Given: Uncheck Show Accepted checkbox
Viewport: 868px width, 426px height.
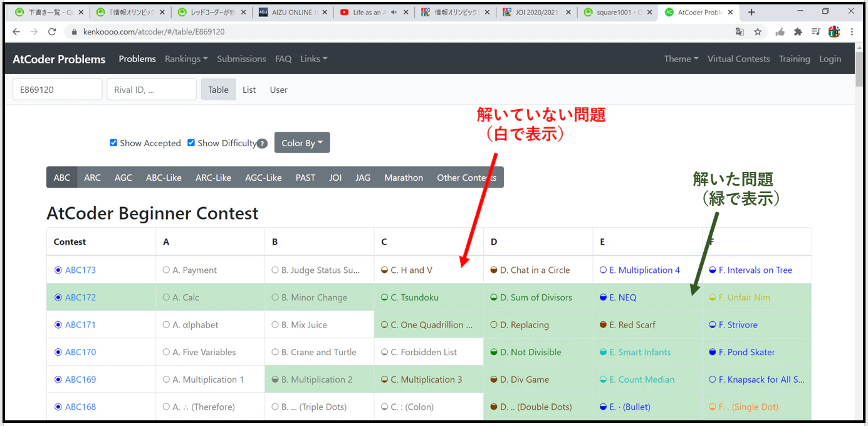Looking at the screenshot, I should (113, 143).
